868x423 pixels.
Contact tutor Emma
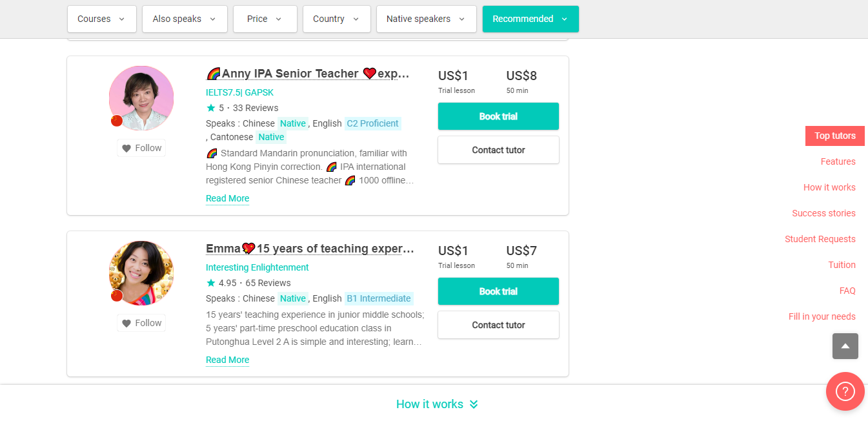coord(498,325)
